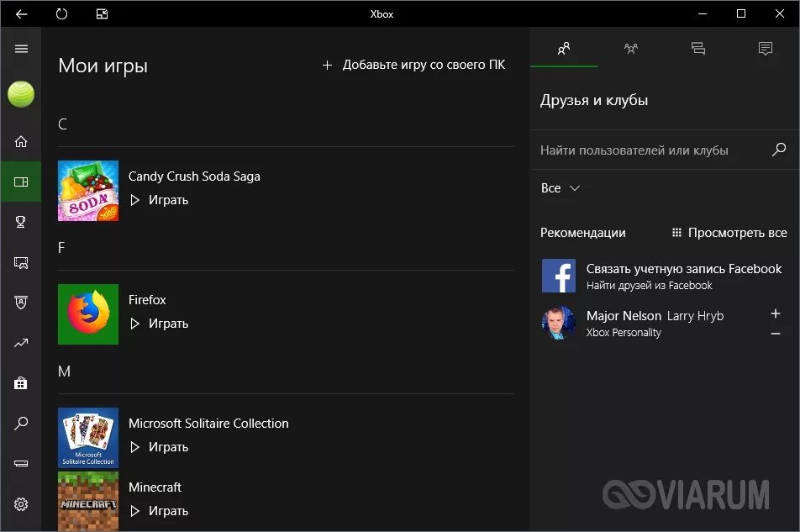The image size is (800, 532).
Task: Go back with the arrow in title bar
Action: pos(21,14)
